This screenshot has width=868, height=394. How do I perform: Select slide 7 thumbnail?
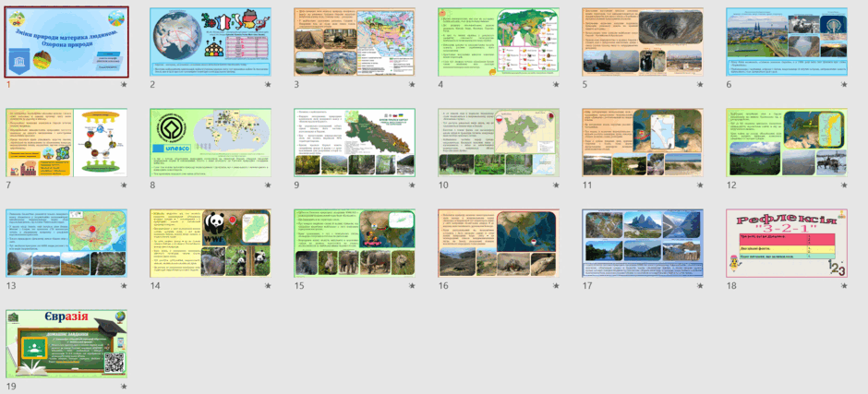(x=66, y=143)
